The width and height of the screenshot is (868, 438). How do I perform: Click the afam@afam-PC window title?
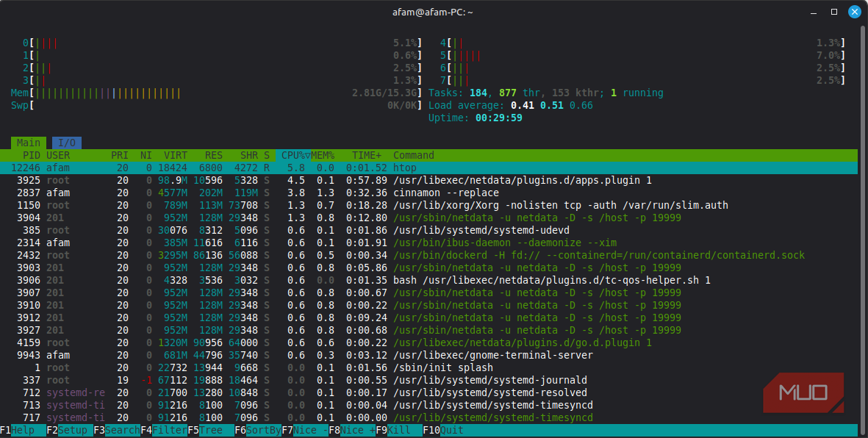click(433, 12)
